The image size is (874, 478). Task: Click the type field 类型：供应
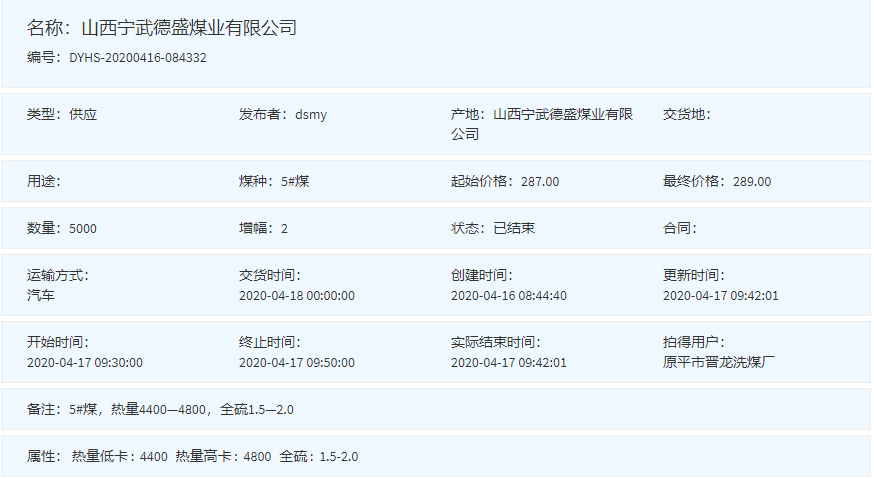click(62, 114)
